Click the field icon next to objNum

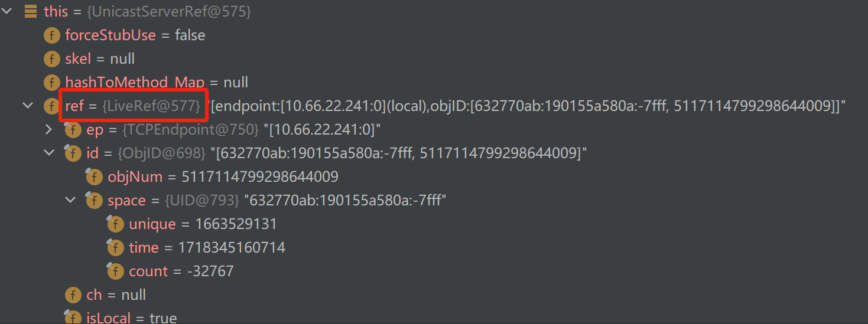point(95,177)
